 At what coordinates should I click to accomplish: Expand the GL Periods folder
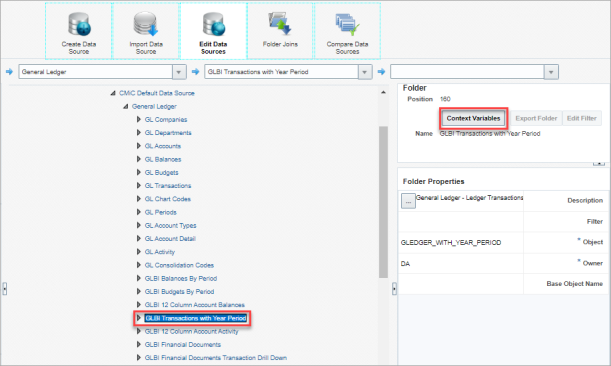[138, 212]
